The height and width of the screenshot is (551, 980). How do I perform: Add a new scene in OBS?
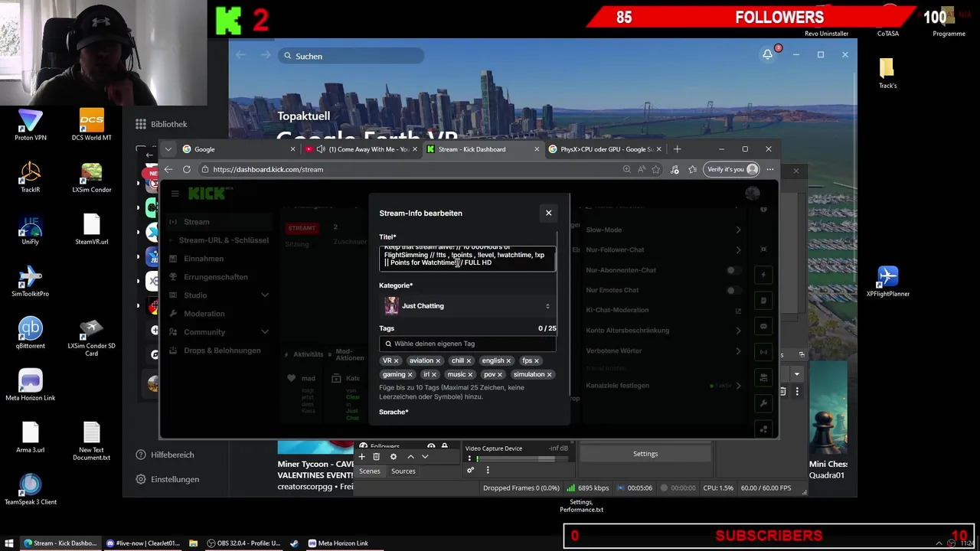pyautogui.click(x=361, y=457)
